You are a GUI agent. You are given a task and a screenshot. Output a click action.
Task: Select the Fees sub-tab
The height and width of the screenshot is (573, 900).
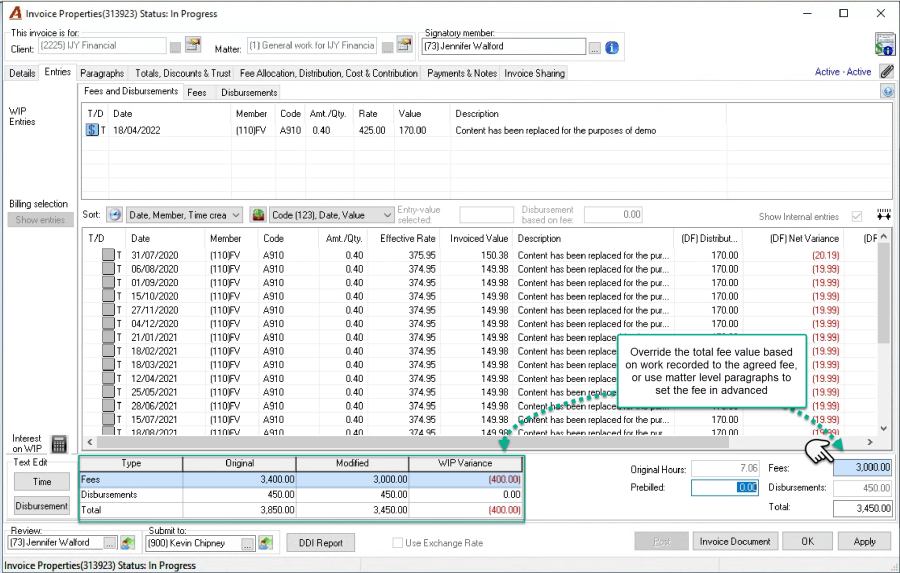tap(197, 92)
